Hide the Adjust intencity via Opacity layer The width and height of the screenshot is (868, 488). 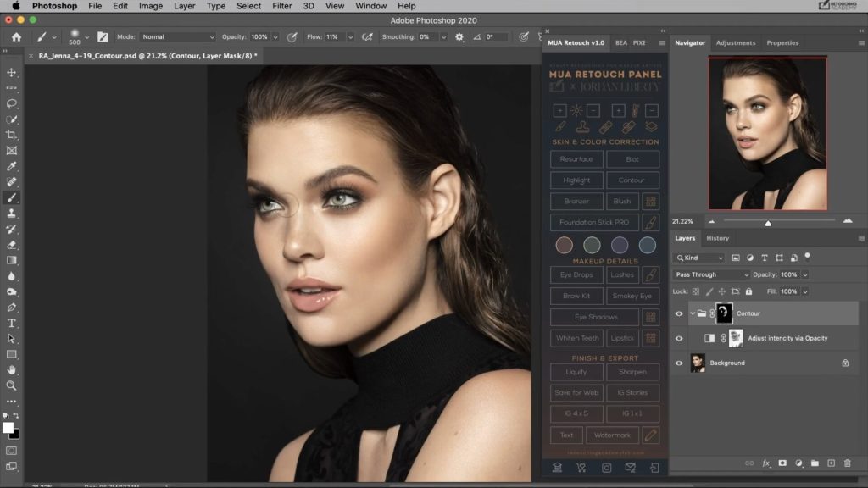point(679,338)
